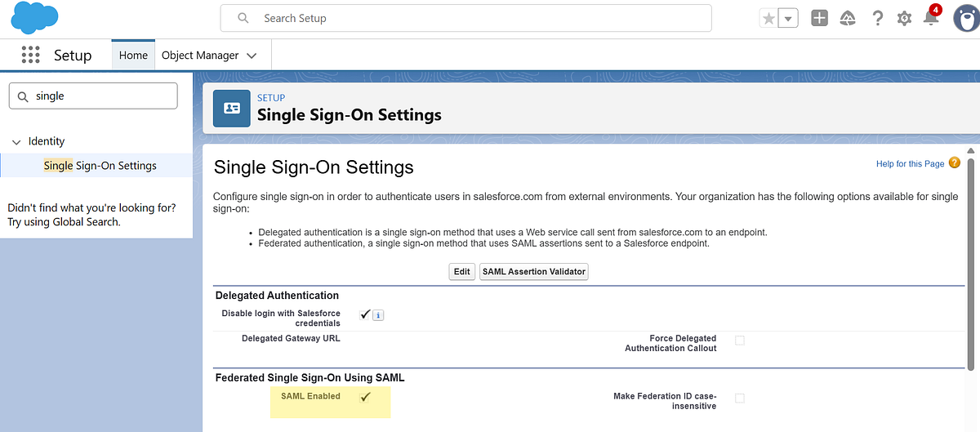Open Trailhead guidance center icon
Viewport: 980px width, 432px height.
pyautogui.click(x=849, y=18)
